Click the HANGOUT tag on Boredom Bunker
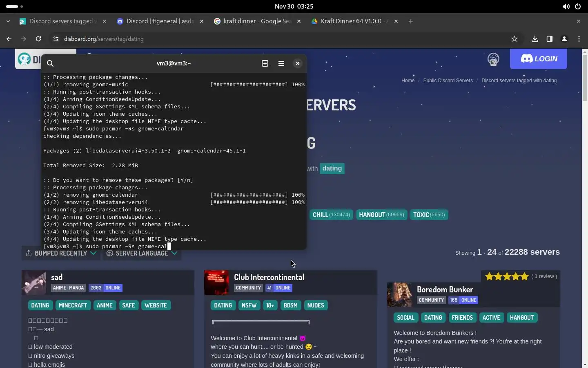 522,318
